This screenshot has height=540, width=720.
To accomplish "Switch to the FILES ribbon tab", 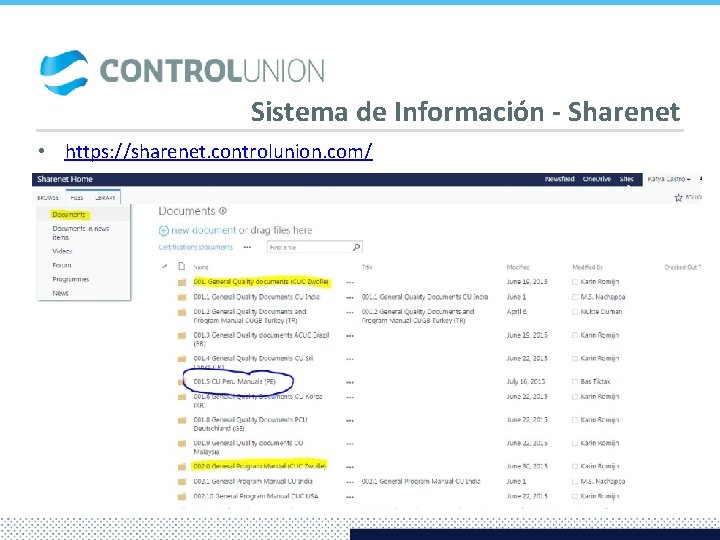I will point(77,198).
